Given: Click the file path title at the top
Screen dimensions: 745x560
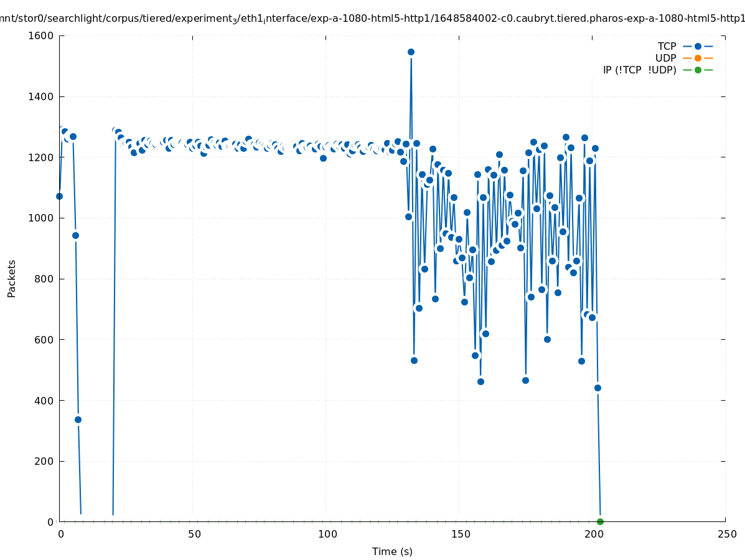Looking at the screenshot, I should coord(372,19).
